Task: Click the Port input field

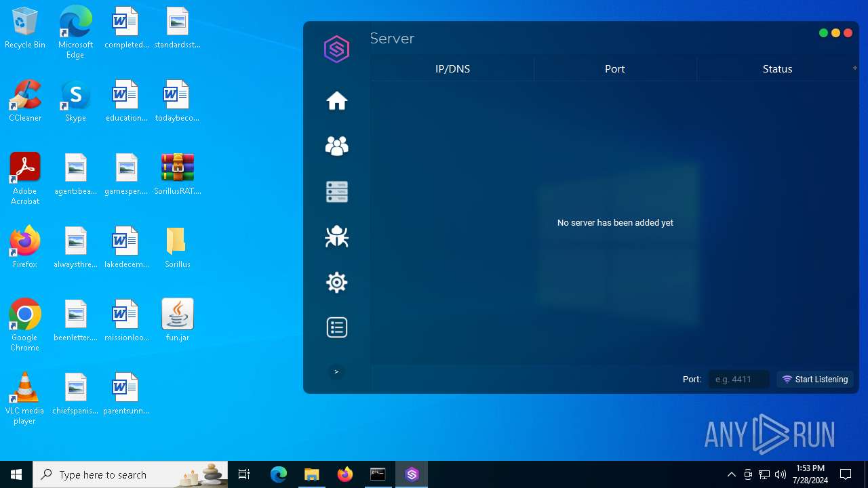Action: pos(739,380)
